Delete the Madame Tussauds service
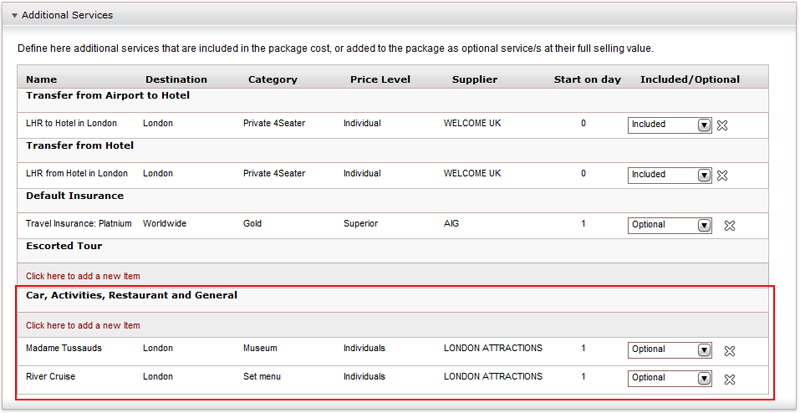The height and width of the screenshot is (413, 800). pyautogui.click(x=730, y=351)
